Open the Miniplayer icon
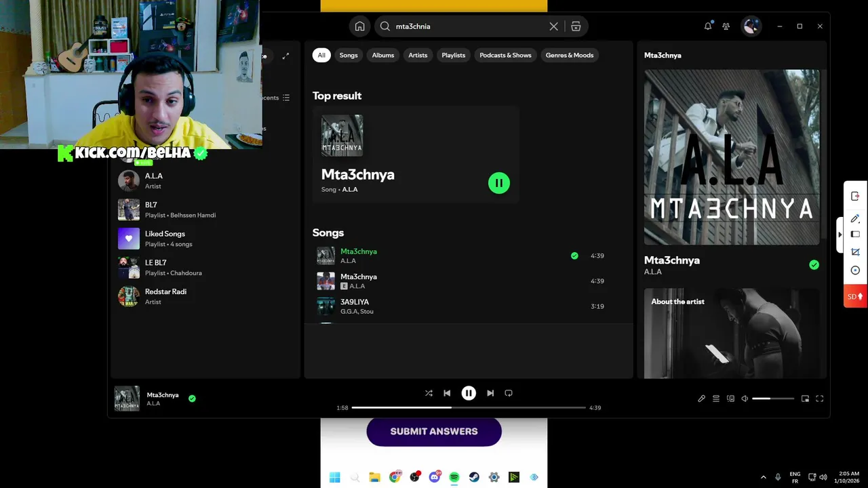Viewport: 868px width, 488px height. pos(805,399)
